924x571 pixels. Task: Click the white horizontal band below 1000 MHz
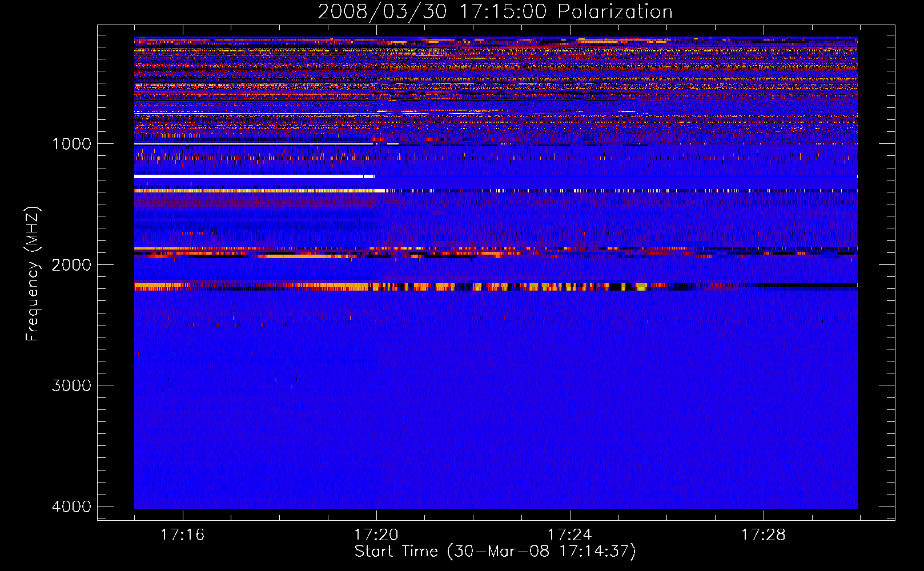tap(254, 176)
